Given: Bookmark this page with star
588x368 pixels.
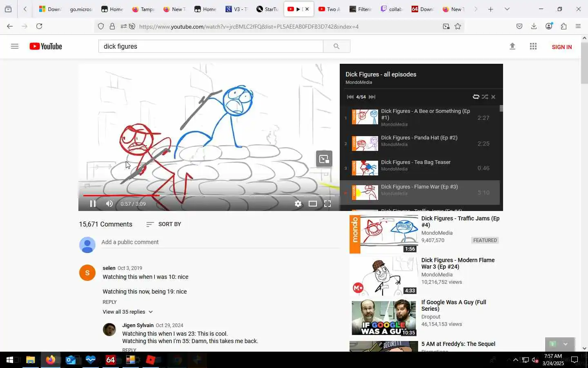Looking at the screenshot, I should pyautogui.click(x=458, y=27).
